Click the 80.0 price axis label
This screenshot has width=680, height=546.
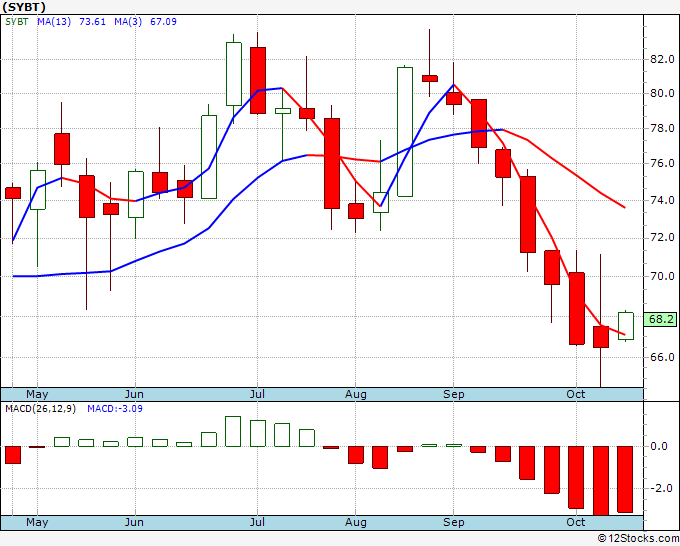[662, 93]
